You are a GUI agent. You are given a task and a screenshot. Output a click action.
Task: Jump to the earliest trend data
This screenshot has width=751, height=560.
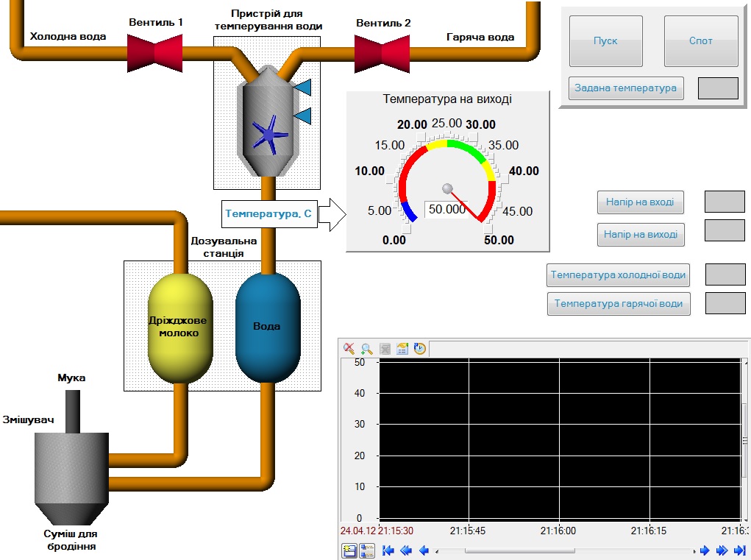click(388, 550)
